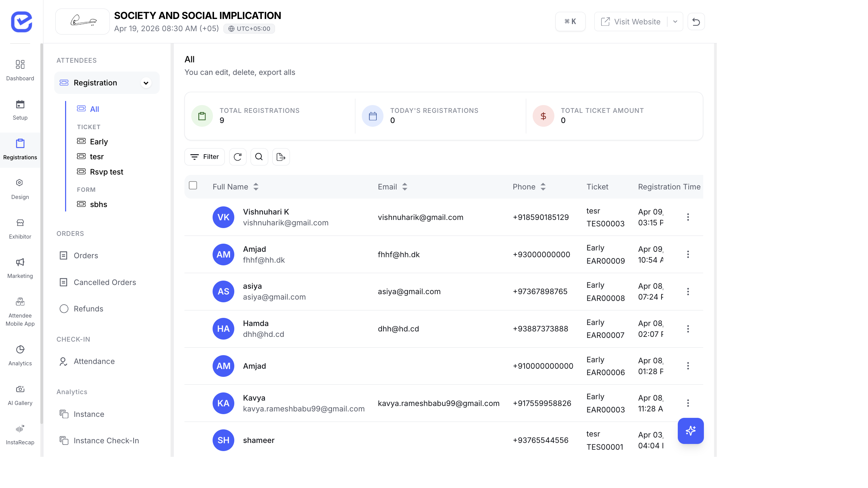Click the app logo in corner
Viewport: 868px width, 488px height.
click(x=21, y=22)
